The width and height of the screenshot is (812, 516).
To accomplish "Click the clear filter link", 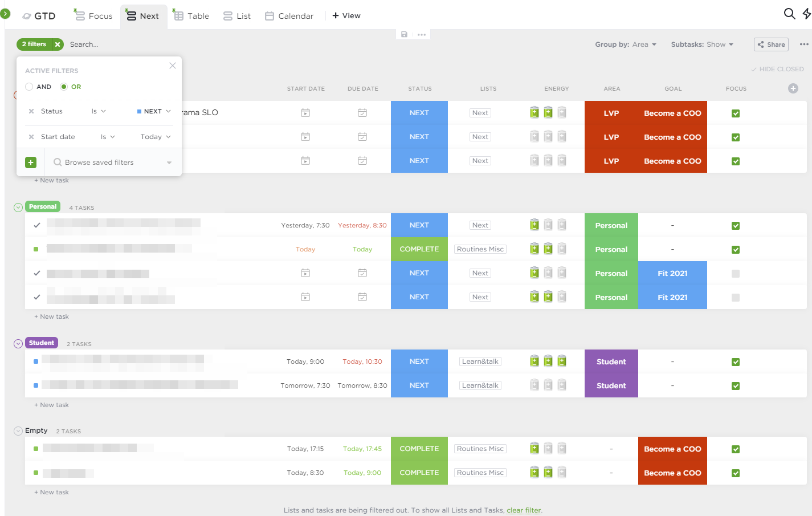I will point(524,510).
